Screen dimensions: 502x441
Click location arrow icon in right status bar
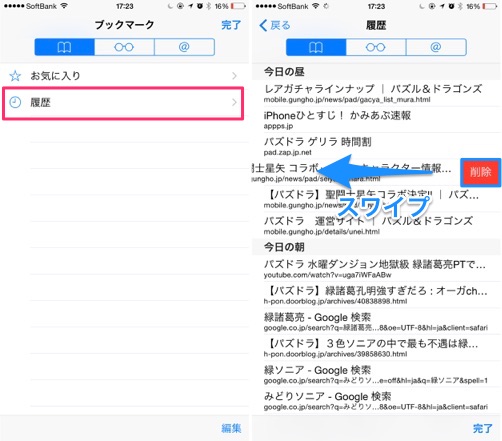pyautogui.click(x=442, y=6)
